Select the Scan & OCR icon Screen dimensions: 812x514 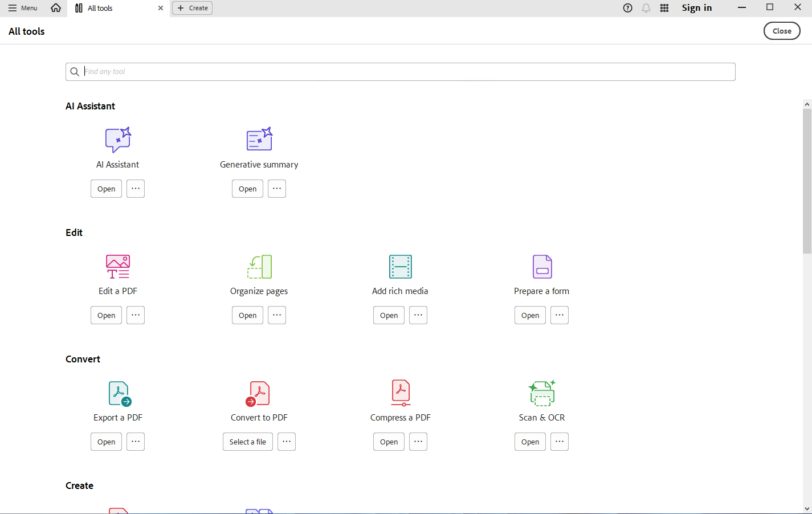pyautogui.click(x=542, y=393)
